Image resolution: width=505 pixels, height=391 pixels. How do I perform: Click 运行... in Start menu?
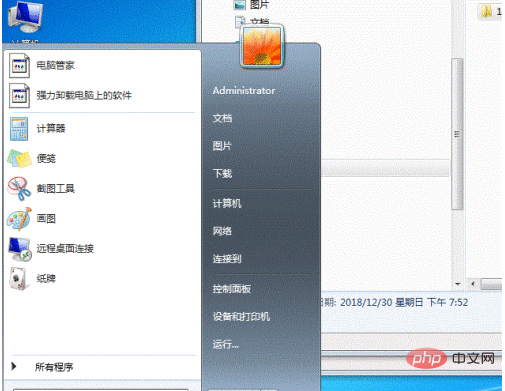pos(226,344)
